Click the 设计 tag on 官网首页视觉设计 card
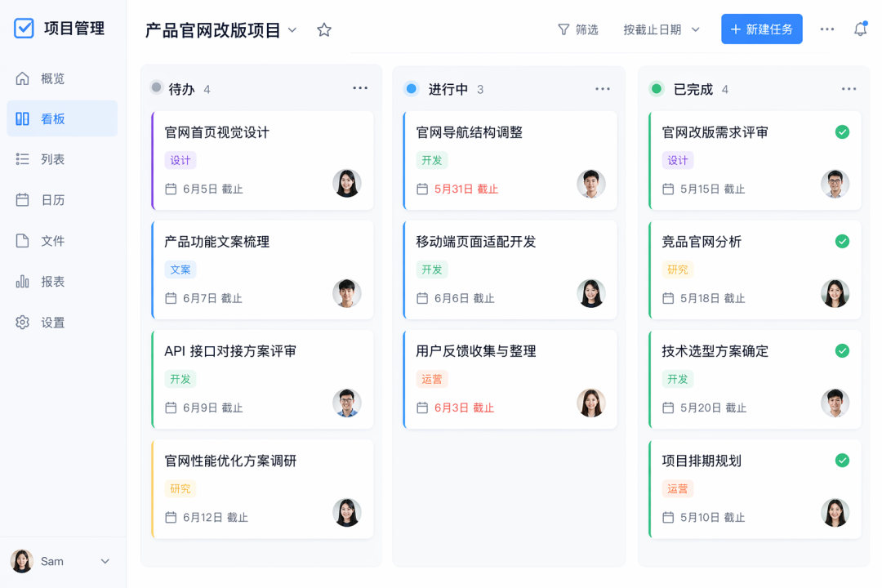 click(180, 160)
